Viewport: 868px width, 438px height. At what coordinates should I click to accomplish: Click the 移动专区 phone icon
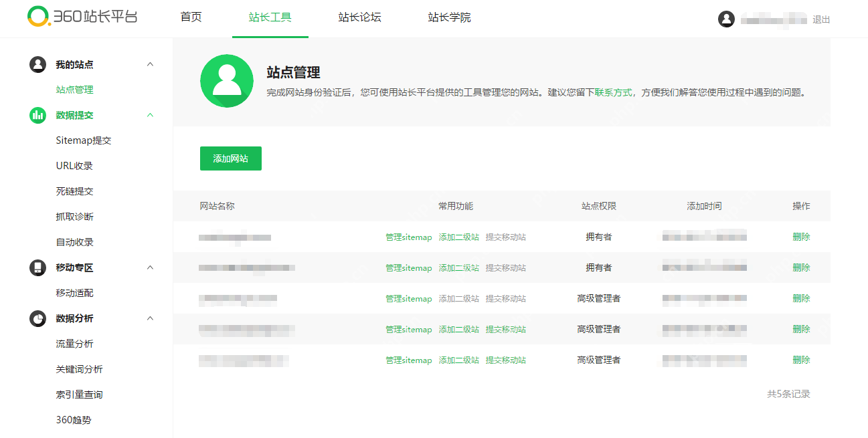point(37,267)
